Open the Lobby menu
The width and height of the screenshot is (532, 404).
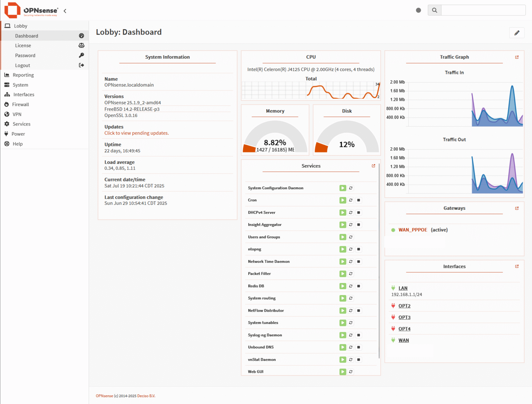pos(20,26)
